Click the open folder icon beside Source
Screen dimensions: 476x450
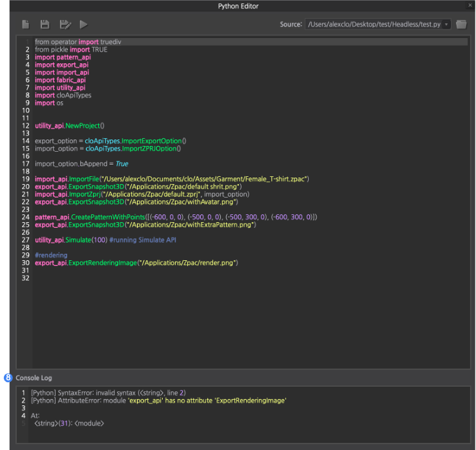pos(461,25)
